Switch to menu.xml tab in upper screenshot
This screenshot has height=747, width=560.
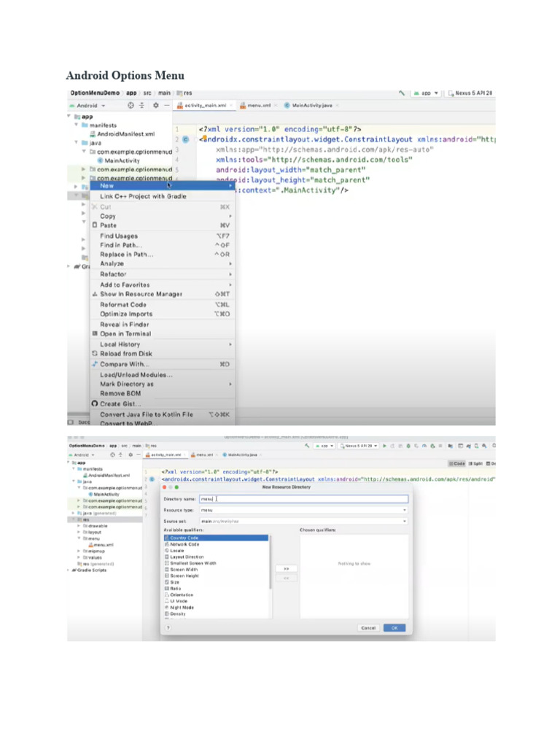[258, 105]
